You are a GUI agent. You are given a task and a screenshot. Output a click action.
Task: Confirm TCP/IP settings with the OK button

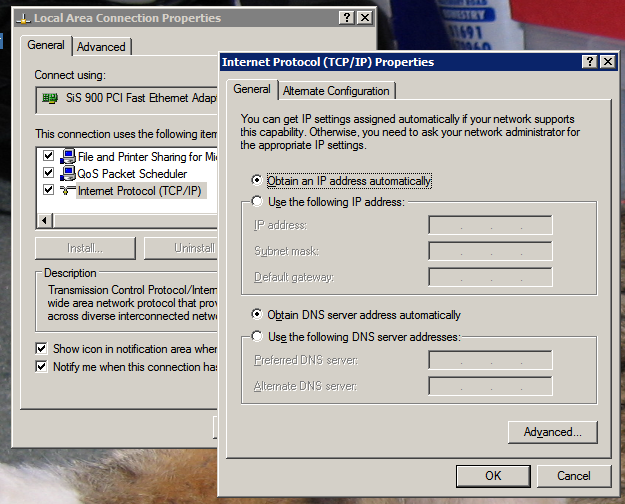click(x=492, y=475)
